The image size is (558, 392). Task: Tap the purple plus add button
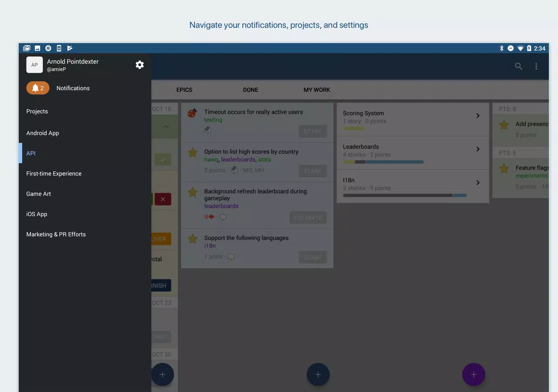[x=473, y=375]
